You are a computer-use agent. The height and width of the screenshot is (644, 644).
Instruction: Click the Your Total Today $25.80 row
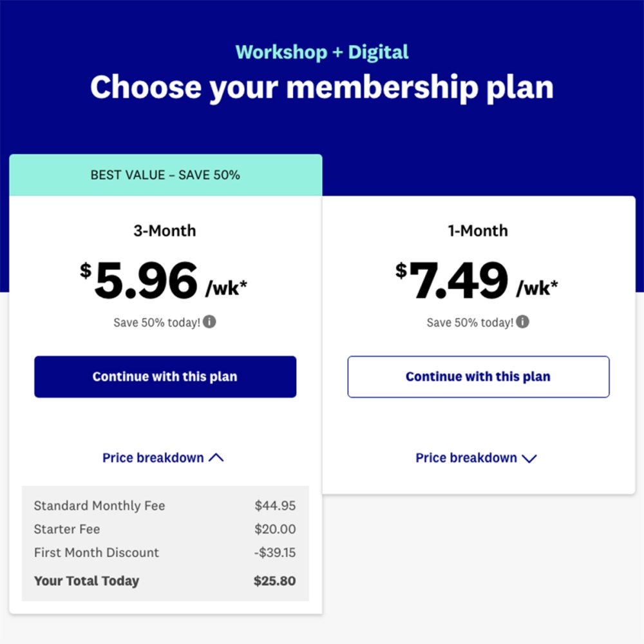165,581
